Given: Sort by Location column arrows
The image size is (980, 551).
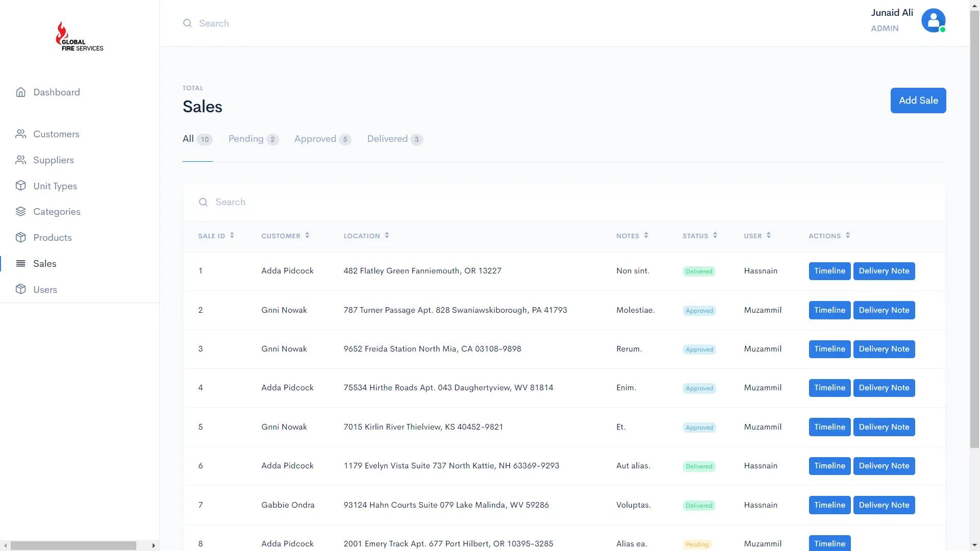Looking at the screenshot, I should coord(387,236).
